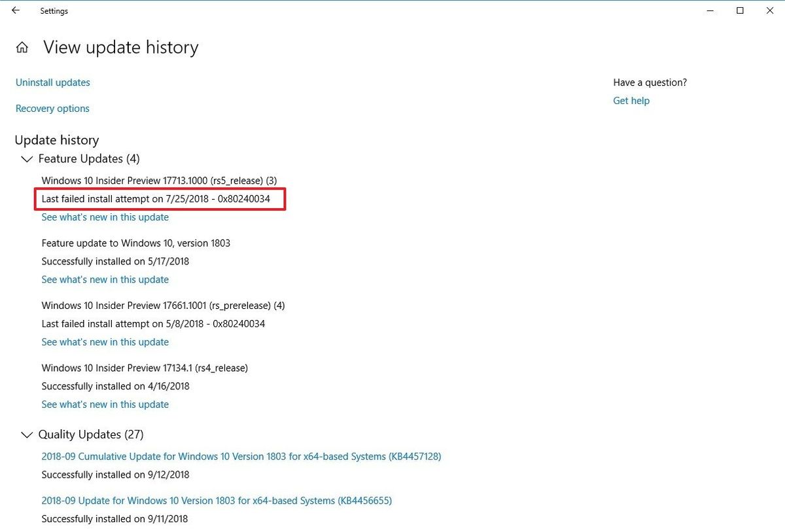See what's new for version 1803 feature update
Screen dimensions: 785x532
(x=105, y=279)
